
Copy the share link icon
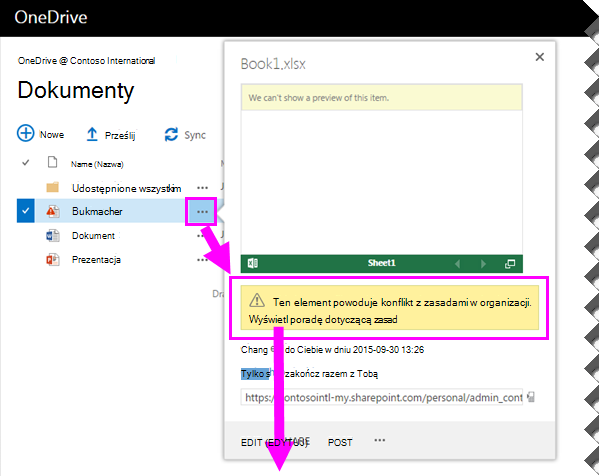point(531,397)
